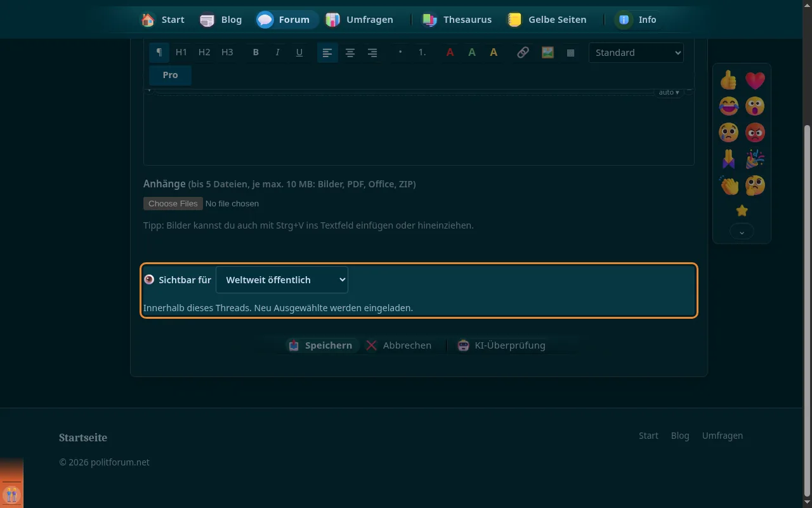The width and height of the screenshot is (812, 508).
Task: Apply paragraph format with pilcrow button
Action: click(x=159, y=52)
